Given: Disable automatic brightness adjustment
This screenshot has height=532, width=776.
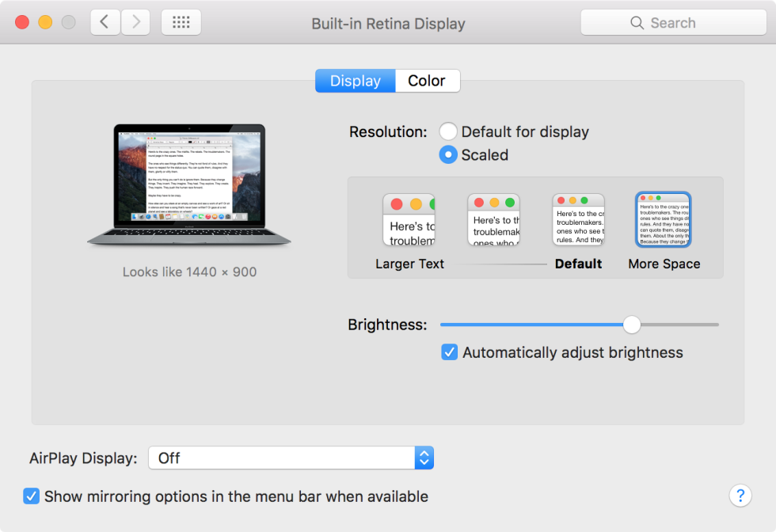Looking at the screenshot, I should point(449,352).
